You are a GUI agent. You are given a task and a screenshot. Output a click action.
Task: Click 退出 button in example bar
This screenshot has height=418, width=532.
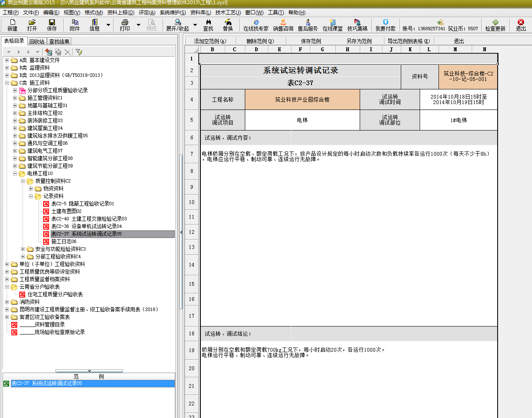(459, 41)
